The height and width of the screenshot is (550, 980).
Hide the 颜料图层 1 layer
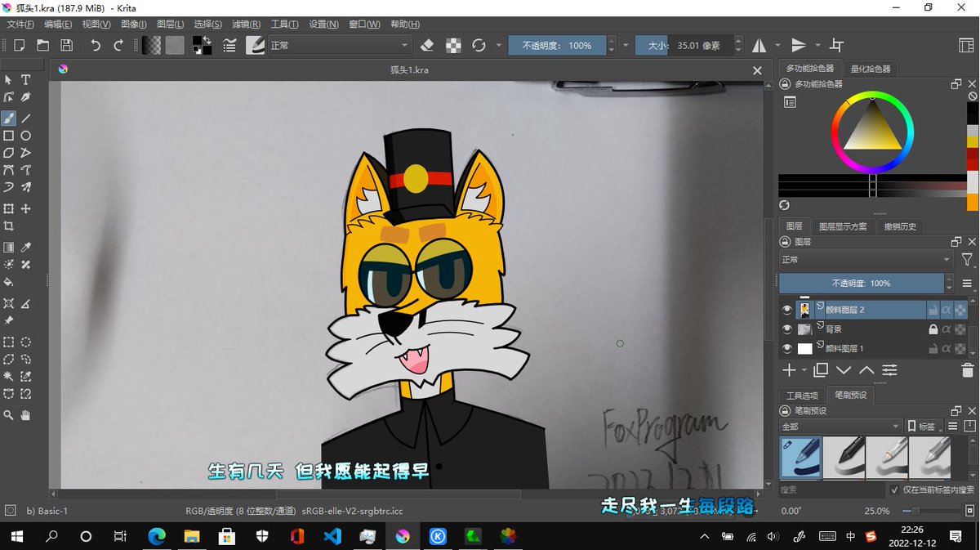coord(787,349)
